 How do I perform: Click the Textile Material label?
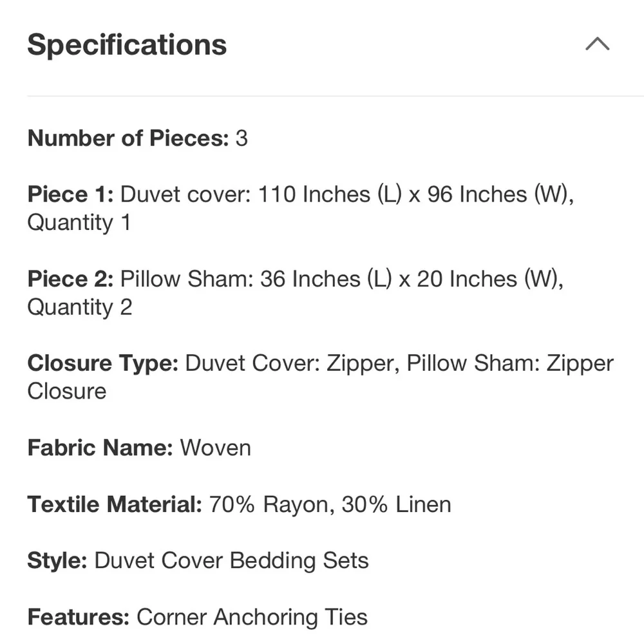(115, 504)
